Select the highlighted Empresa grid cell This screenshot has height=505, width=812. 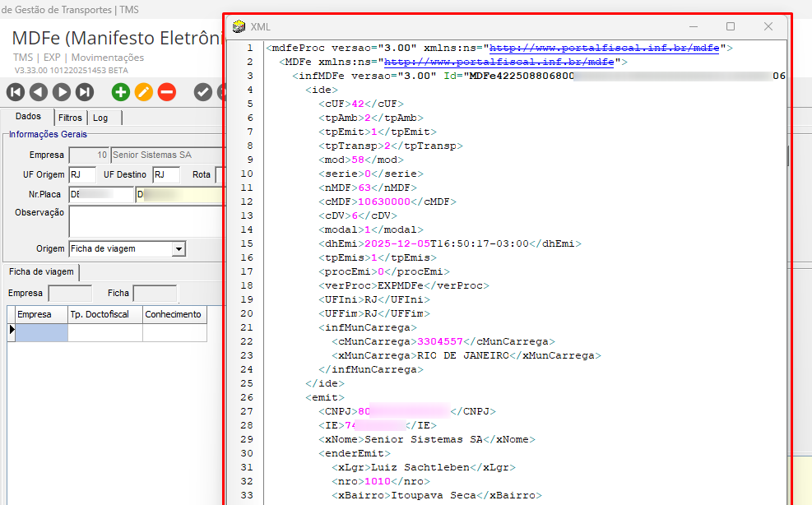(x=41, y=332)
